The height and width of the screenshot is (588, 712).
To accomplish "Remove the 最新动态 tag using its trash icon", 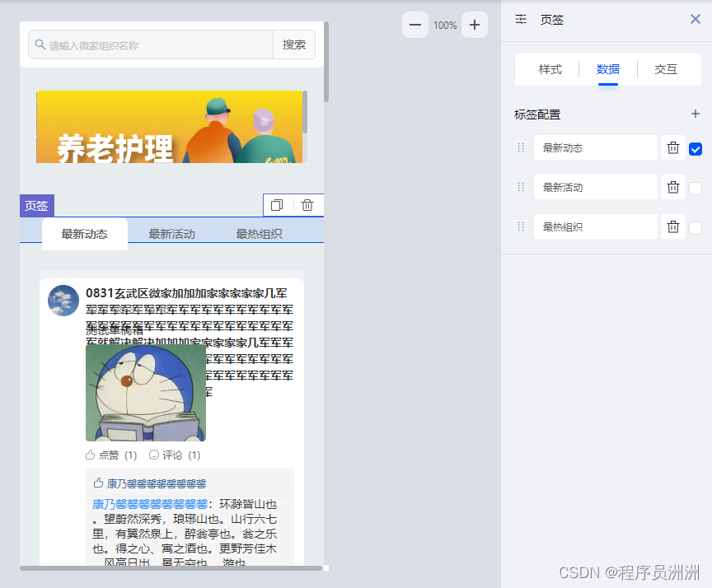I will pos(672,147).
